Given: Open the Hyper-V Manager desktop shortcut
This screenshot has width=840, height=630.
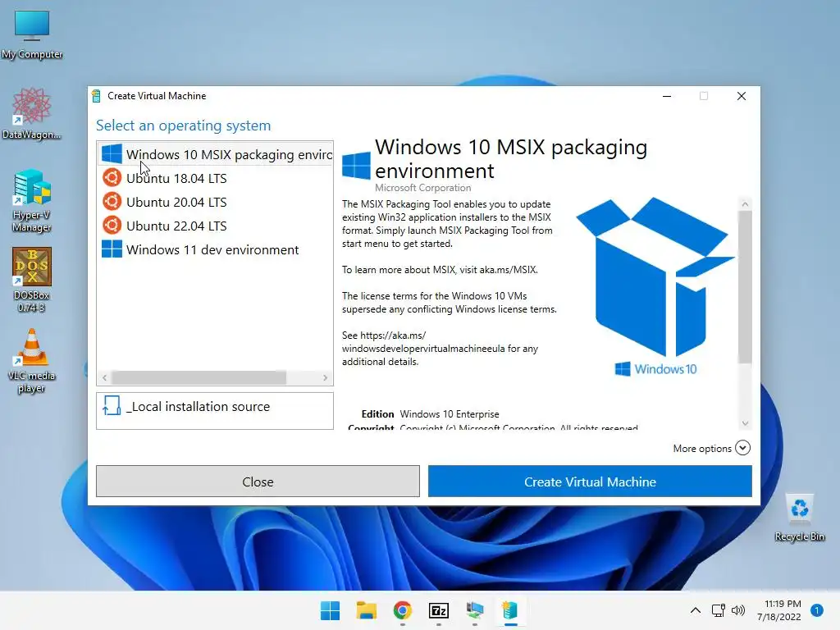Looking at the screenshot, I should pyautogui.click(x=32, y=200).
